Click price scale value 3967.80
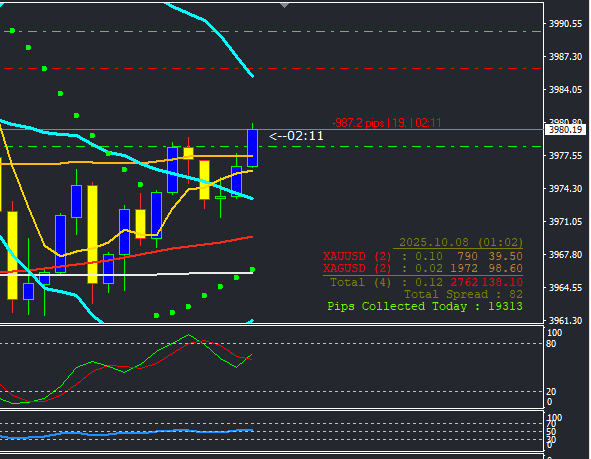The height and width of the screenshot is (459, 591). point(565,255)
